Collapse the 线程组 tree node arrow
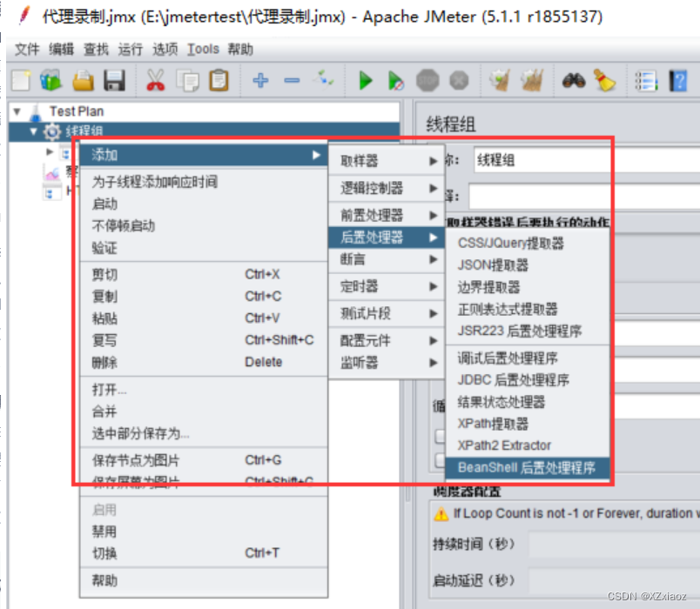 tap(33, 131)
